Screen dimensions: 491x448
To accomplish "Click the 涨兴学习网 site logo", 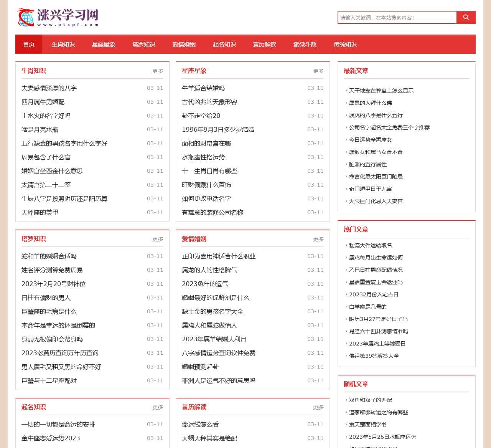I will pyautogui.click(x=58, y=17).
